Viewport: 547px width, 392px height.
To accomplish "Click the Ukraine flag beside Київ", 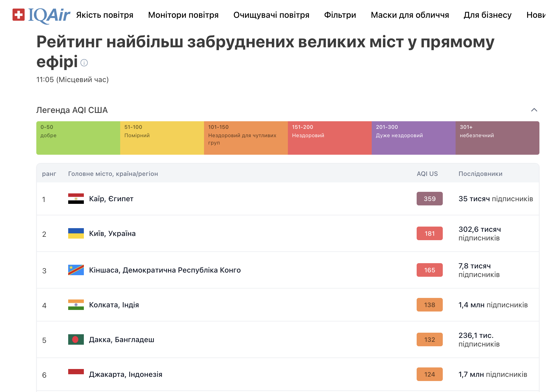I will point(76,234).
